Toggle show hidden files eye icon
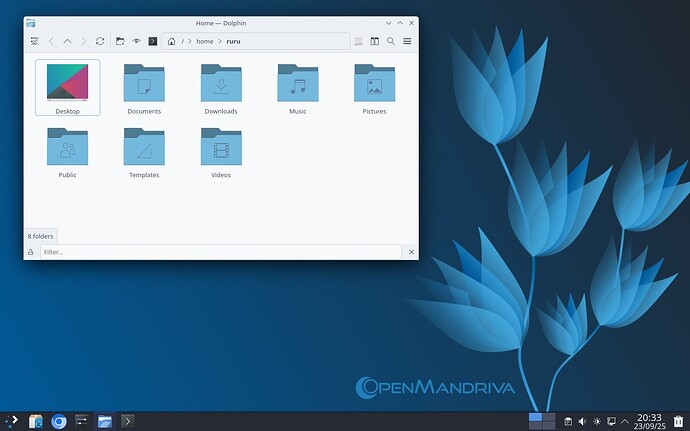Viewport: 690px width, 431px height. pyautogui.click(x=137, y=41)
